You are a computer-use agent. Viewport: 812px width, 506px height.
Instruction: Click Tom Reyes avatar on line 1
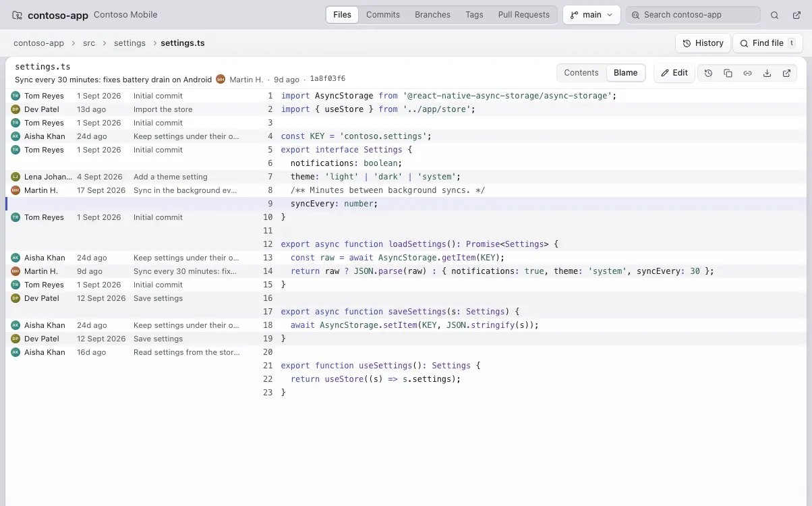pyautogui.click(x=16, y=96)
